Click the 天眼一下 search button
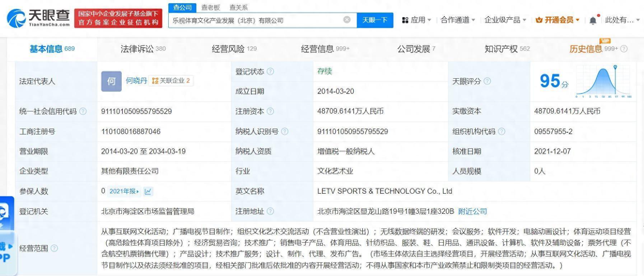This screenshot has width=644, height=276. pyautogui.click(x=375, y=20)
